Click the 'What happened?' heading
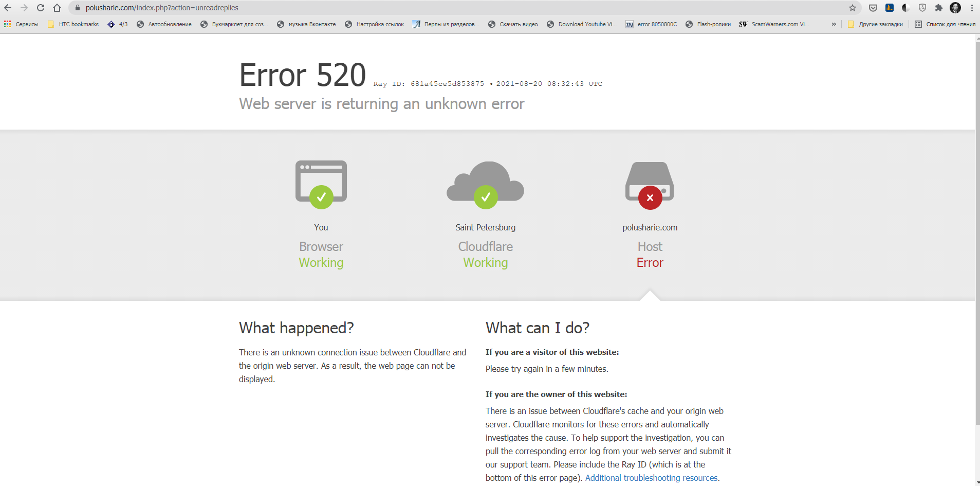 (297, 328)
